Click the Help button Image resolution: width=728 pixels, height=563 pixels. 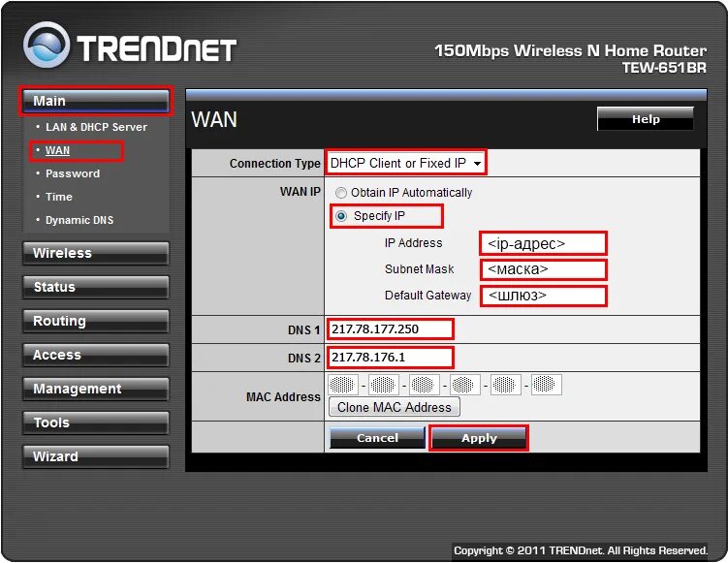pyautogui.click(x=646, y=119)
